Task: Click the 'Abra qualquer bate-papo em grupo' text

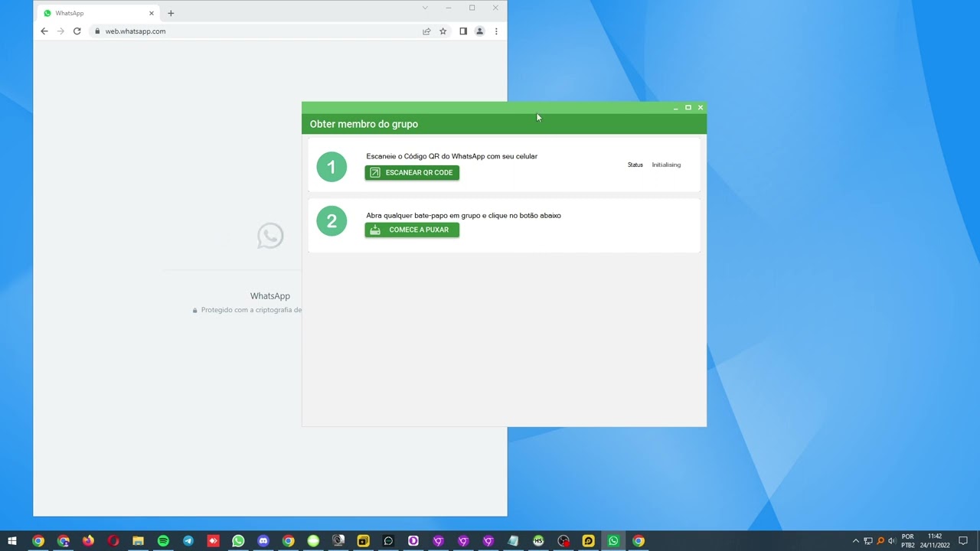Action: click(463, 215)
